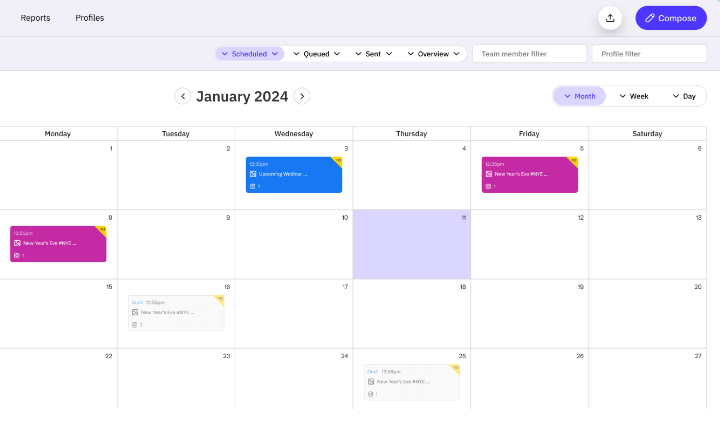The width and height of the screenshot is (720, 426).
Task: Click pencil icon in Compose button
Action: point(650,18)
